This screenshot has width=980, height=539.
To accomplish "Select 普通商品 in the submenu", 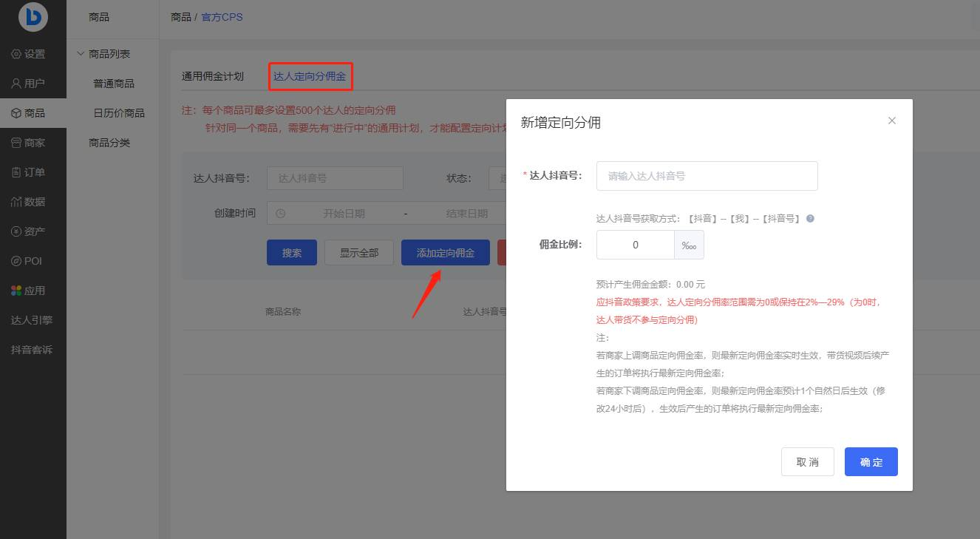I will [114, 84].
